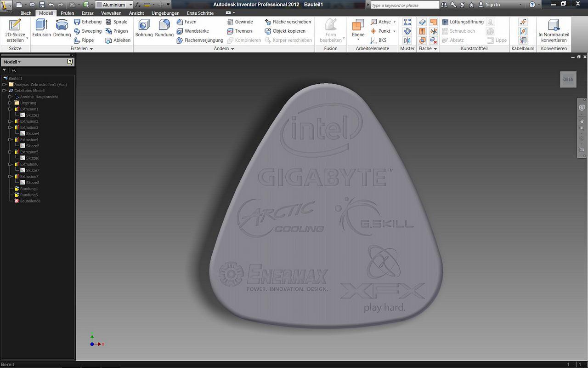Expand the Extrusion1 tree node
The image size is (588, 368).
(x=10, y=109)
